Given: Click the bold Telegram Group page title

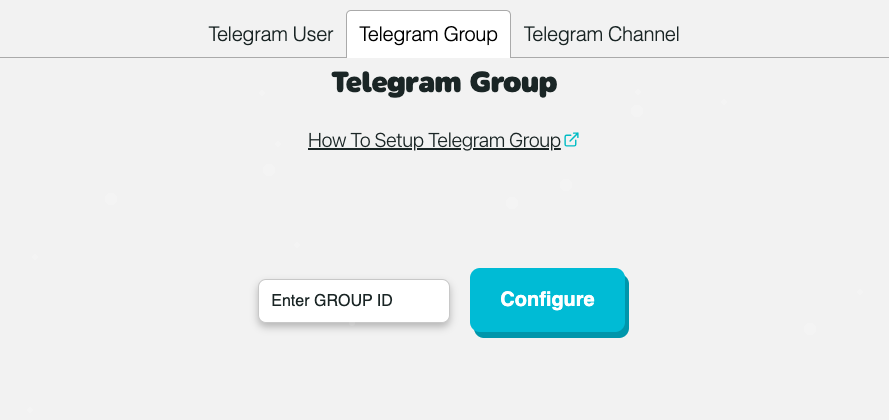Looking at the screenshot, I should [x=444, y=83].
